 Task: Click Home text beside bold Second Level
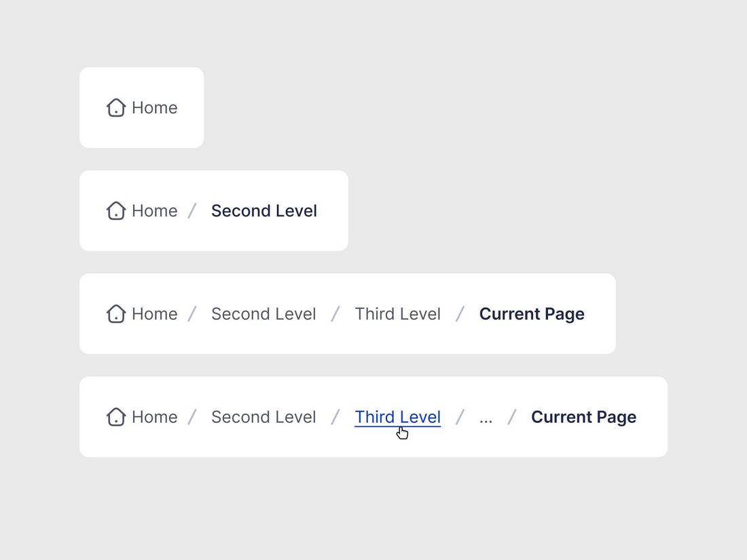[x=154, y=210]
